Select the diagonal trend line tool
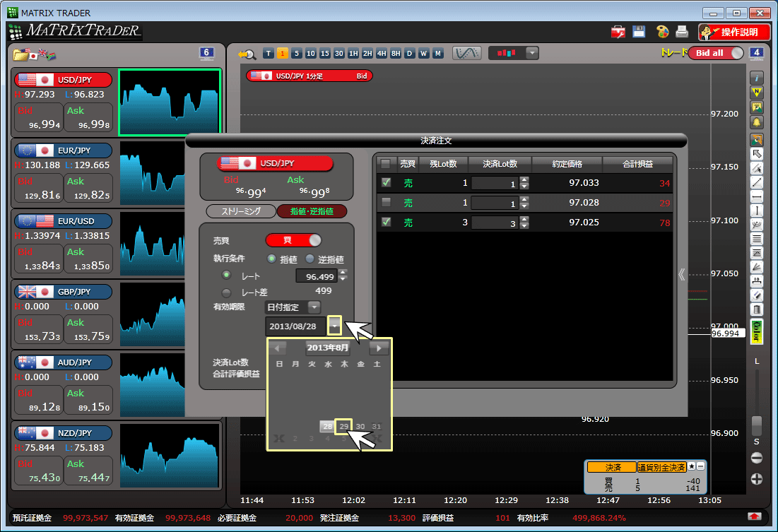Screen dimensions: 778x532 tap(757, 182)
